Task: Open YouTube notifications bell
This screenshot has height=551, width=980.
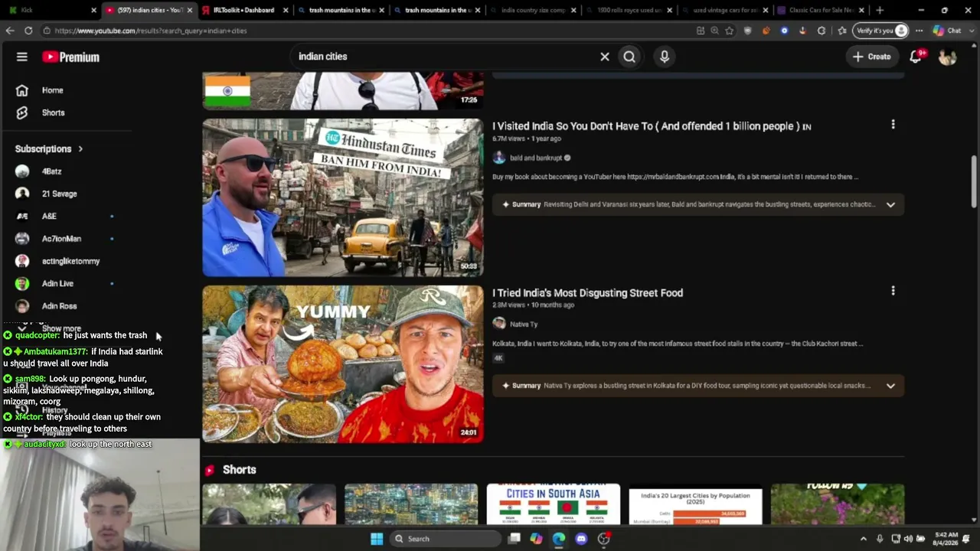Action: click(916, 57)
